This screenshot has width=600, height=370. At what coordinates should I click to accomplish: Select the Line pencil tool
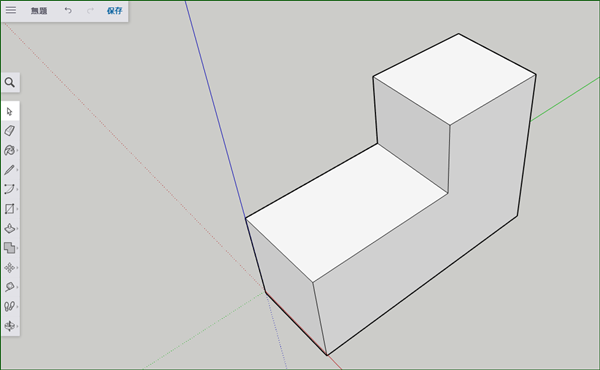[10, 170]
